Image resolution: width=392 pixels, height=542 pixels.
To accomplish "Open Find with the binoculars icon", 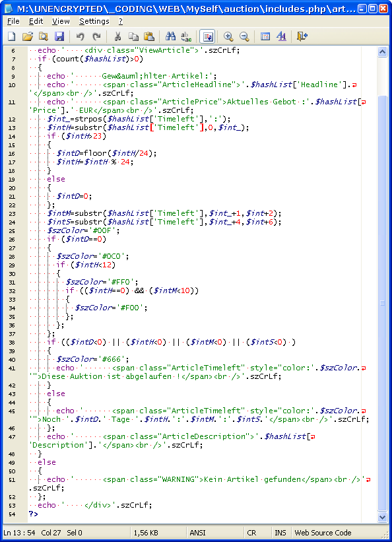I will (170, 36).
